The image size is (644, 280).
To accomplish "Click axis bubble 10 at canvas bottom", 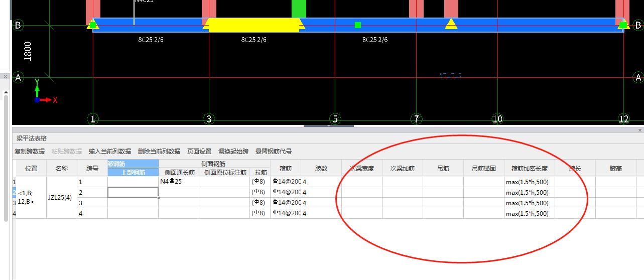I will (497, 119).
